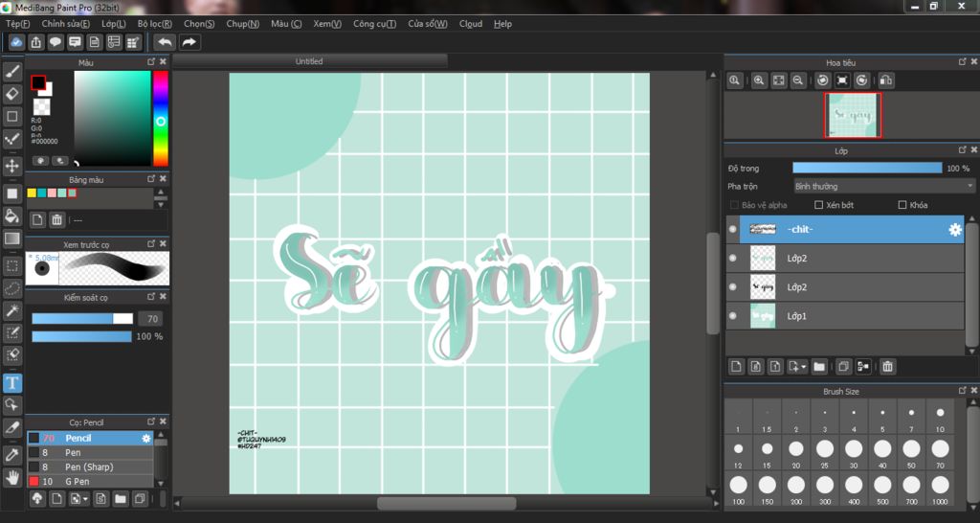Viewport: 980px width, 523px height.
Task: Switch to the Untitled document tab
Action: point(309,61)
